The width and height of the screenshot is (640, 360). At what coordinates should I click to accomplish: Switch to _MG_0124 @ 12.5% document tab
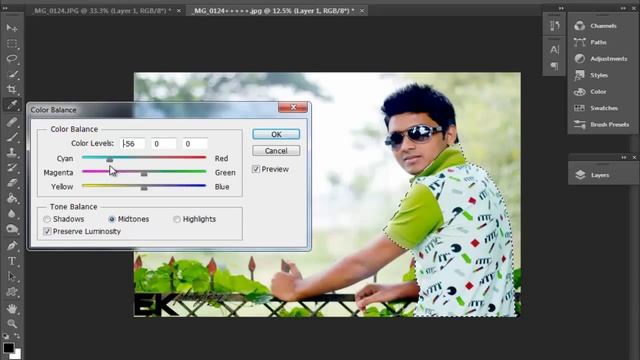(x=273, y=11)
